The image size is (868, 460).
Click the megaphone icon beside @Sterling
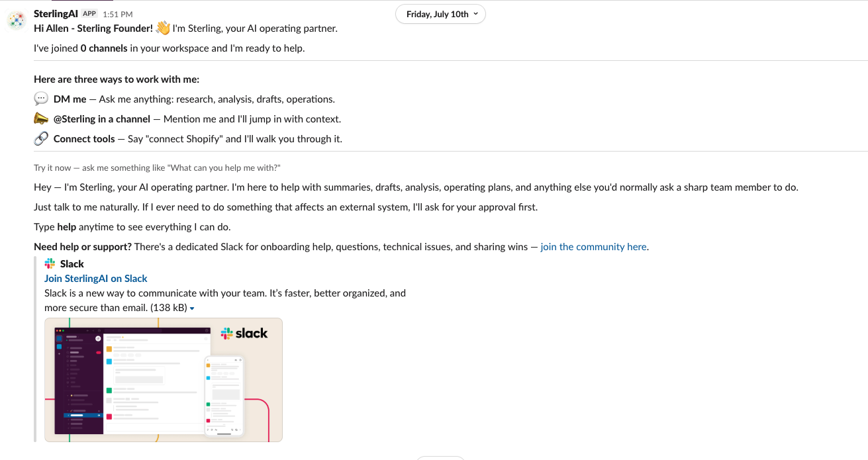pos(41,119)
